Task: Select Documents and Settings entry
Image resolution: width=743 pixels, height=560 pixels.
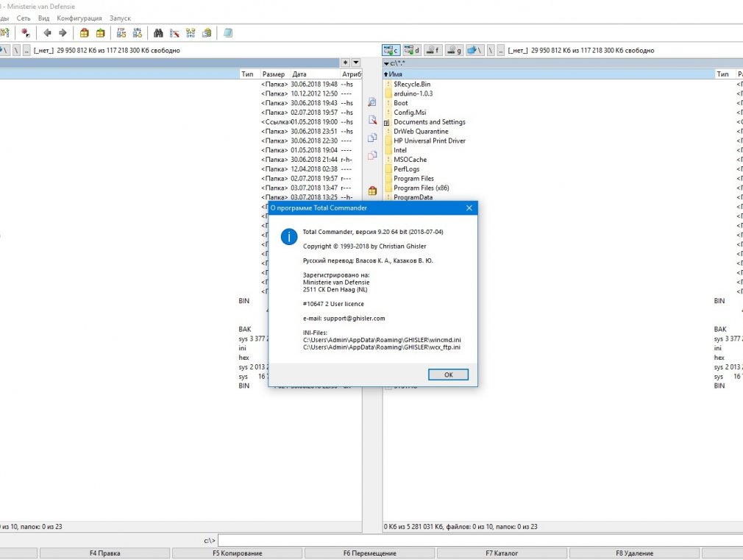Action: [x=430, y=122]
